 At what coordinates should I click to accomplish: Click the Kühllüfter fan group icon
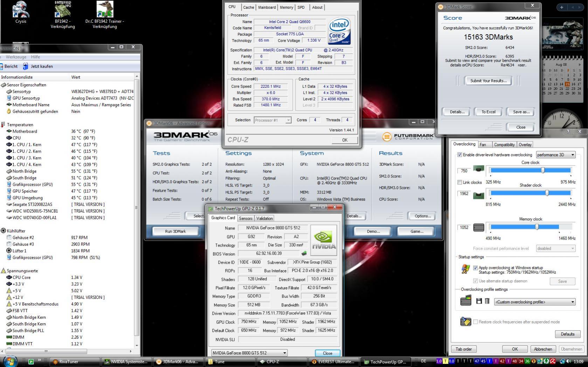4,231
